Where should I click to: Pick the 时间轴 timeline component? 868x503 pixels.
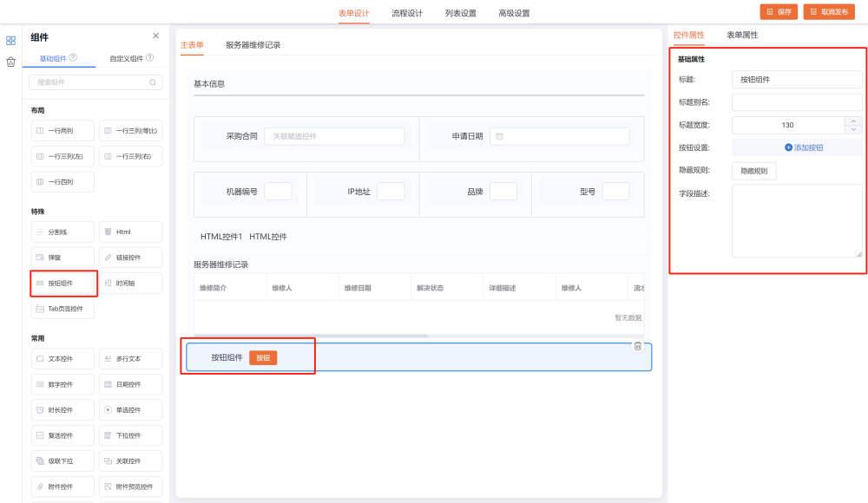(130, 284)
